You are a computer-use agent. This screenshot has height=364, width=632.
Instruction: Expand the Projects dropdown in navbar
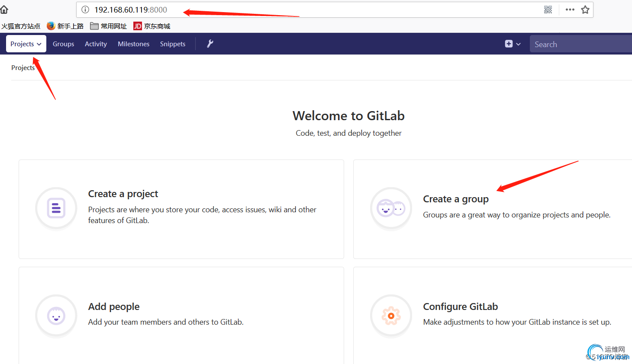coord(26,44)
